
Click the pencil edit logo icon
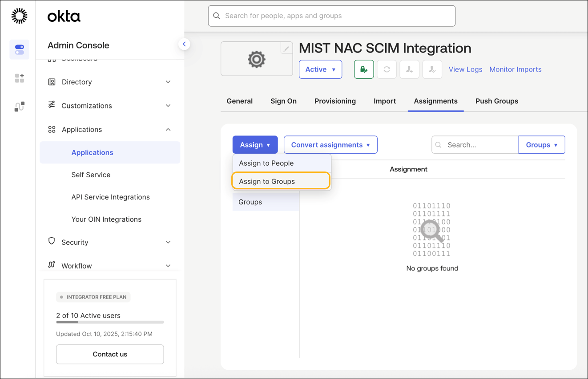click(x=286, y=48)
